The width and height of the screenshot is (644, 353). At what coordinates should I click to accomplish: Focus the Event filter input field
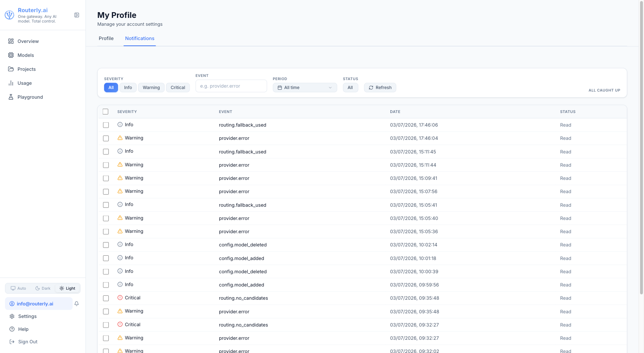tap(231, 86)
